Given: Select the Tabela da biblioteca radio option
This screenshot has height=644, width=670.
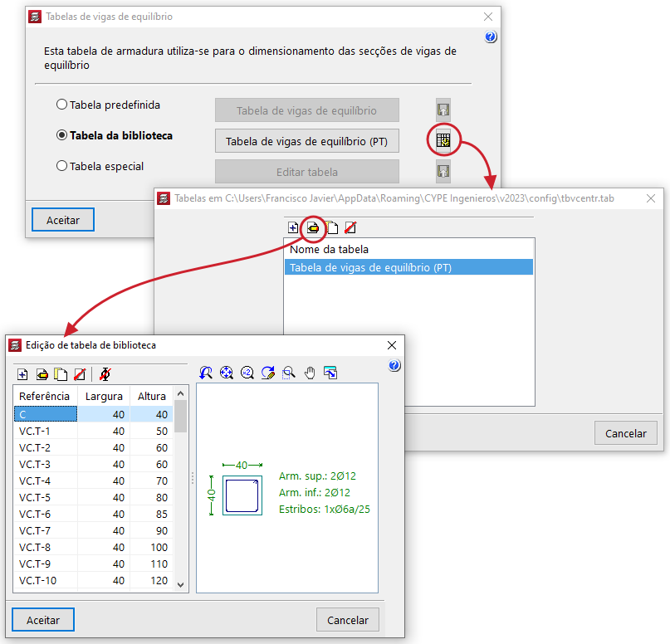Looking at the screenshot, I should [x=61, y=135].
